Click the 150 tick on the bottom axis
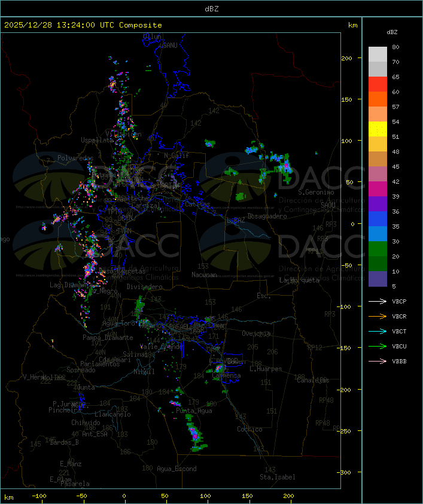Image resolution: width=423 pixels, height=504 pixels. click(247, 496)
